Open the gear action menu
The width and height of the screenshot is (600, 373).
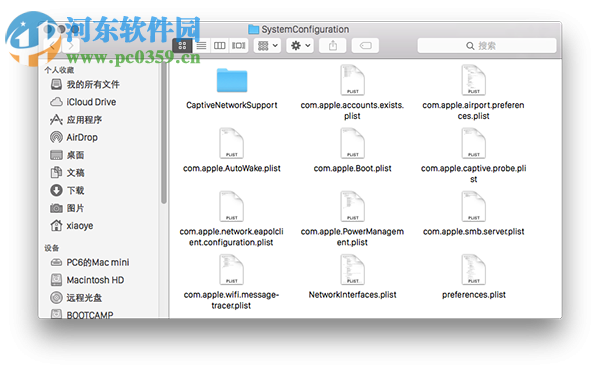300,46
